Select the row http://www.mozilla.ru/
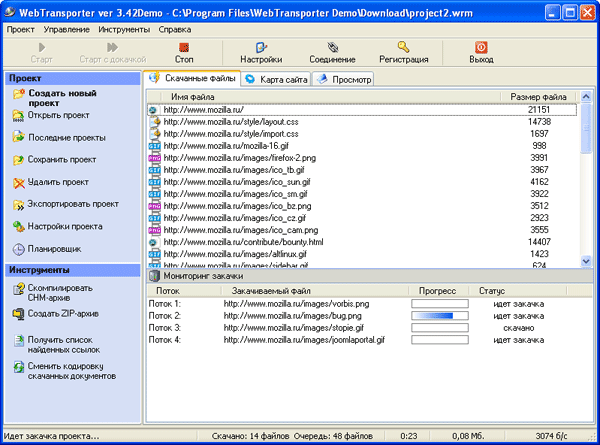The height and width of the screenshot is (445, 600). [362, 110]
